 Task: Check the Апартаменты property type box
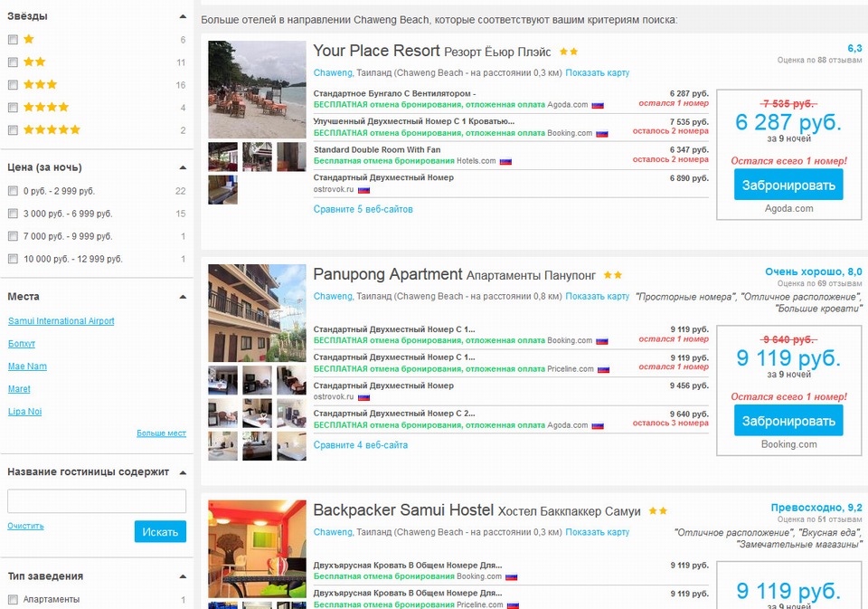[13, 599]
